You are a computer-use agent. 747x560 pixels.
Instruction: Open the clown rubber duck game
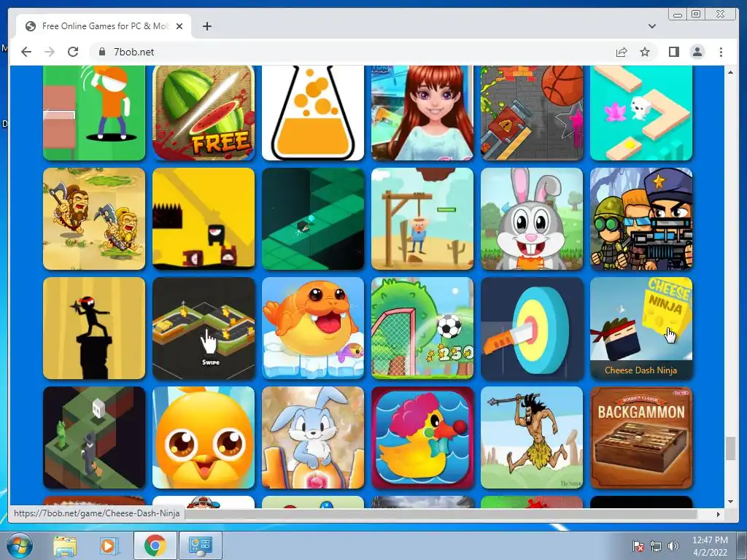click(x=422, y=437)
